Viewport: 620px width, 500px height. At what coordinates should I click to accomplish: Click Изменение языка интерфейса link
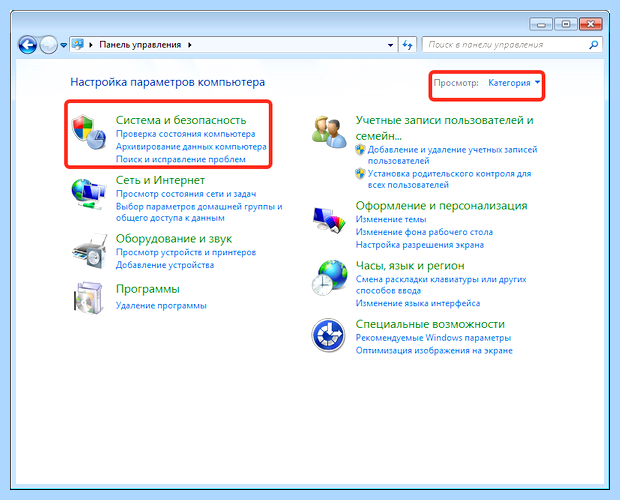418,303
